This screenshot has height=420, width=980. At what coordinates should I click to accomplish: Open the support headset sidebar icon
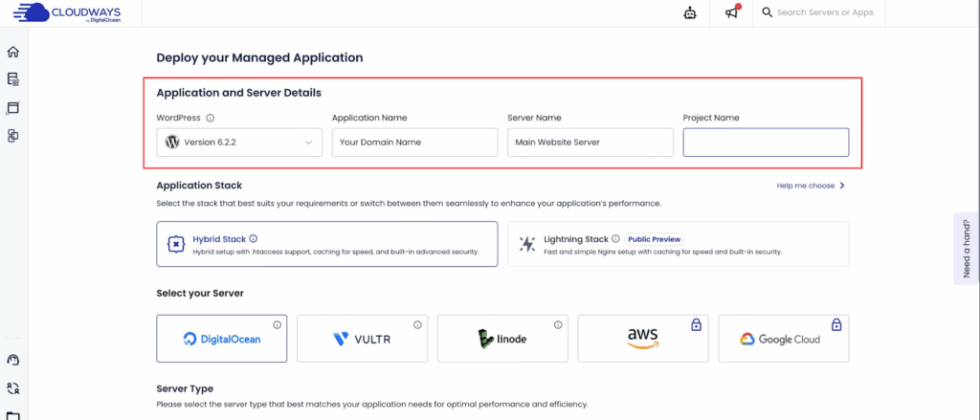tap(13, 360)
